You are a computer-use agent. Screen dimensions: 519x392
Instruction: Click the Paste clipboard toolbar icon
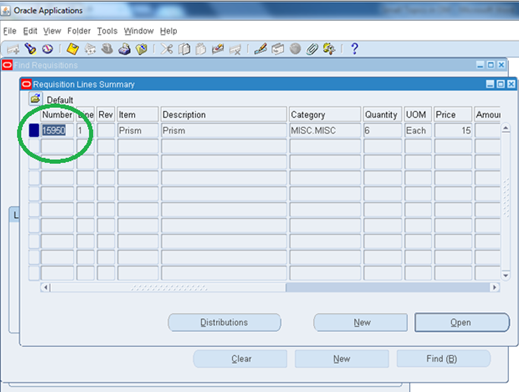(201, 49)
